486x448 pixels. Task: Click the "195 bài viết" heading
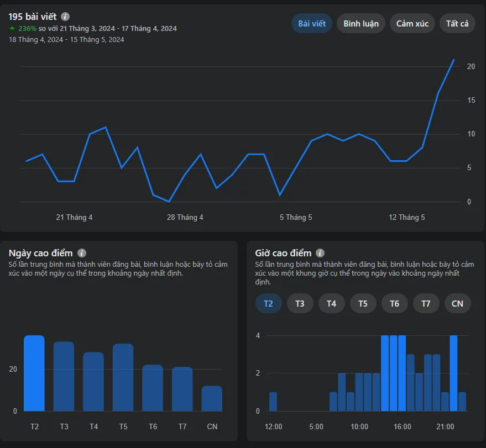click(x=33, y=17)
